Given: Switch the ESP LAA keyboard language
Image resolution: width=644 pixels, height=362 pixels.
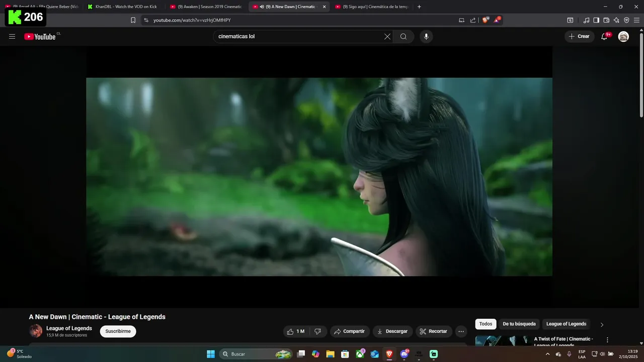Looking at the screenshot, I should [x=582, y=354].
